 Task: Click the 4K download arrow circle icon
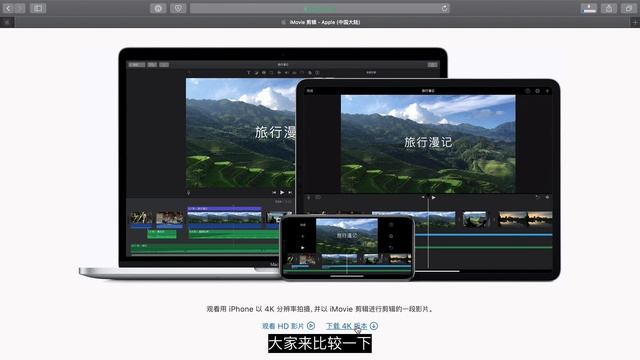click(374, 326)
